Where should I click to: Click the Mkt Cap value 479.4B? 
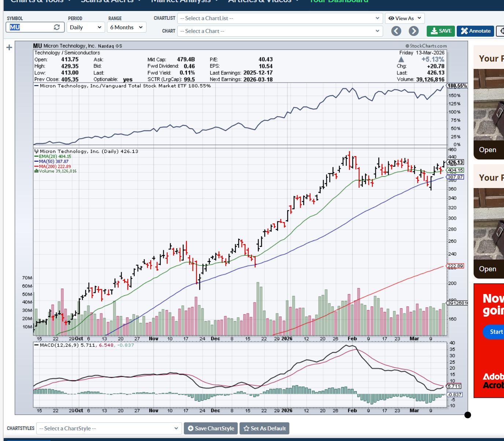click(x=186, y=59)
